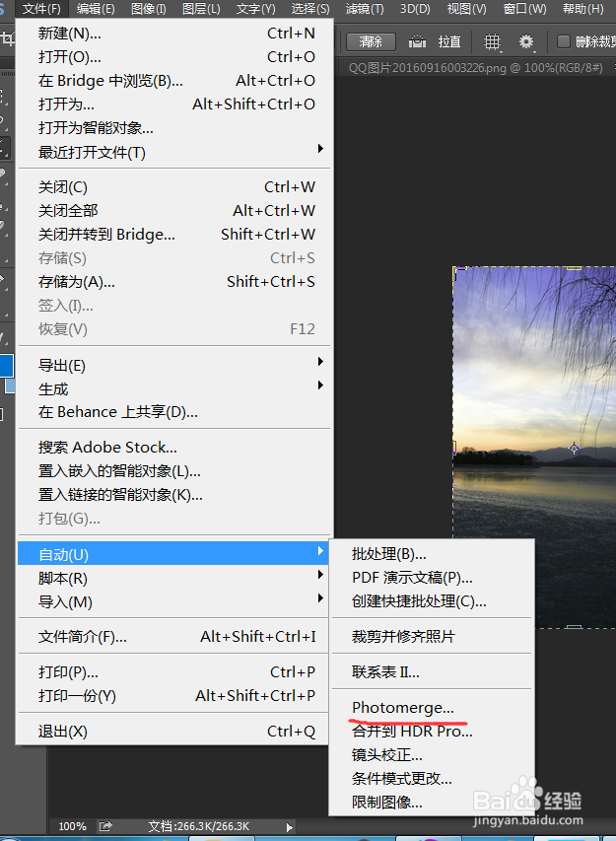This screenshot has width=616, height=841.
Task: Select 存储为(A)... menu entry
Action: pos(175,282)
